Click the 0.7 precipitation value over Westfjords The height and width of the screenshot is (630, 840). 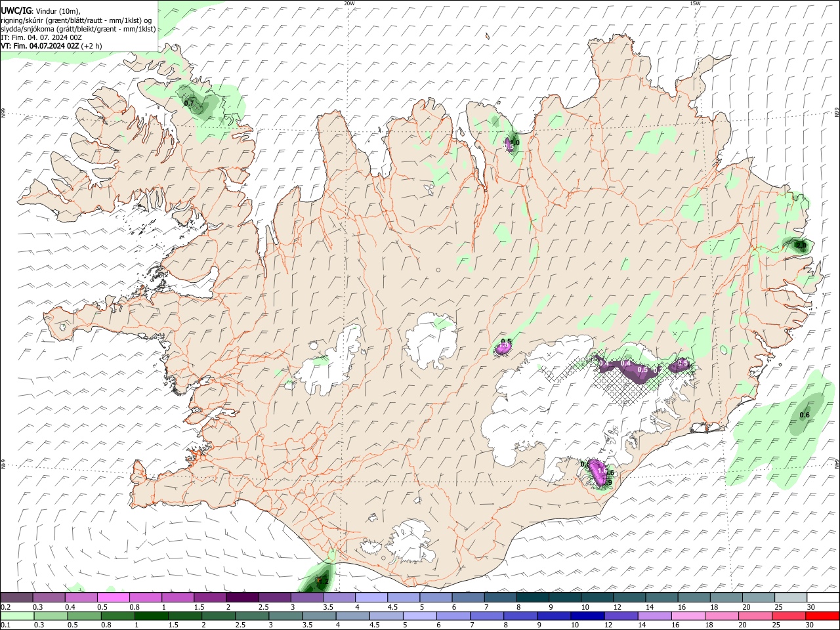point(189,104)
